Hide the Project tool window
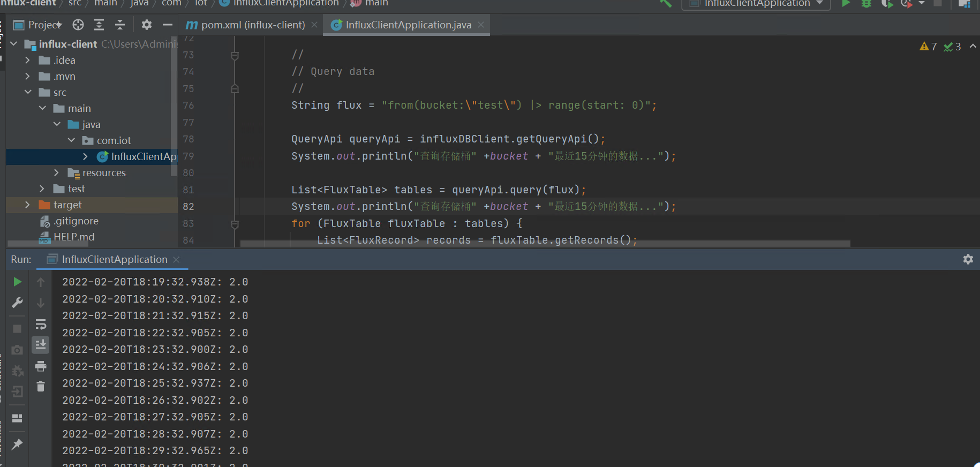 [168, 25]
